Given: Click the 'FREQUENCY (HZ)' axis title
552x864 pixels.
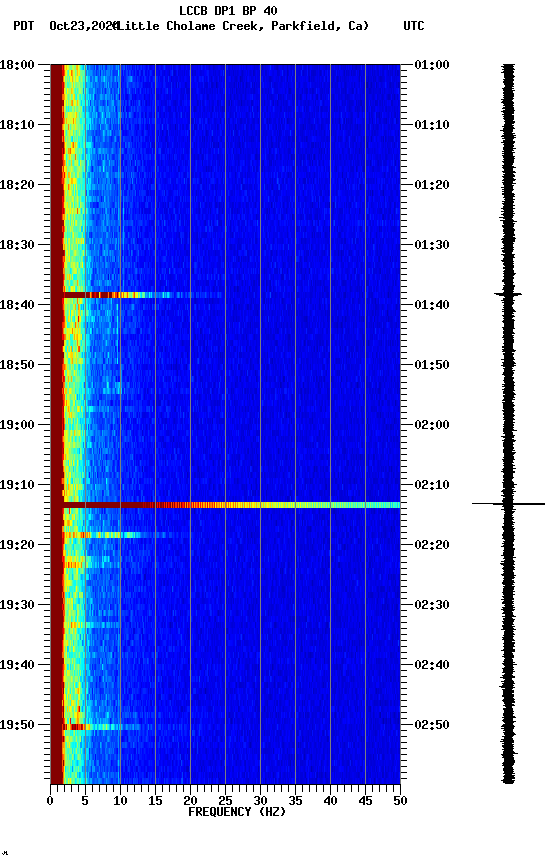Looking at the screenshot, I should [x=237, y=812].
